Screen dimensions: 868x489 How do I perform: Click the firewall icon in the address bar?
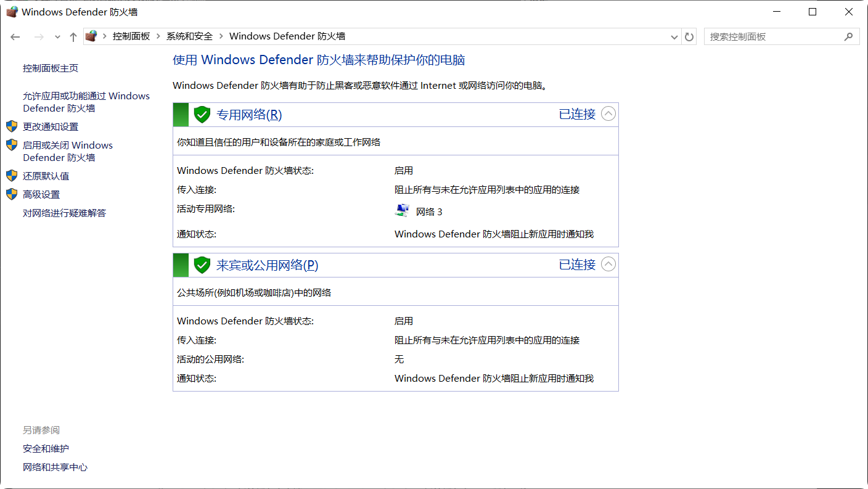(x=91, y=36)
